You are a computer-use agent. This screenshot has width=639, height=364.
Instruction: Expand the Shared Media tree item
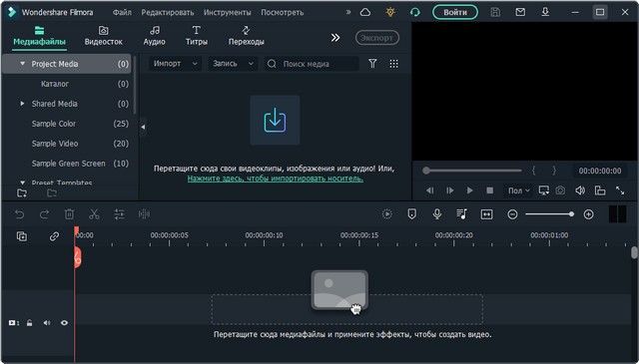[x=22, y=104]
